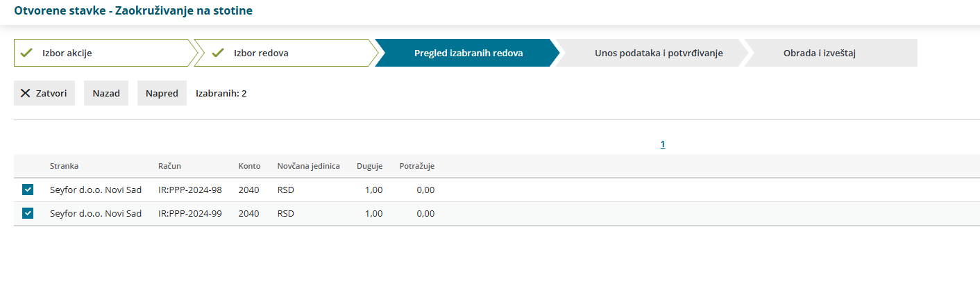The height and width of the screenshot is (284, 980).
Task: Click Konto 2040 in the IR:PPP-2024-98 row
Action: (x=248, y=190)
